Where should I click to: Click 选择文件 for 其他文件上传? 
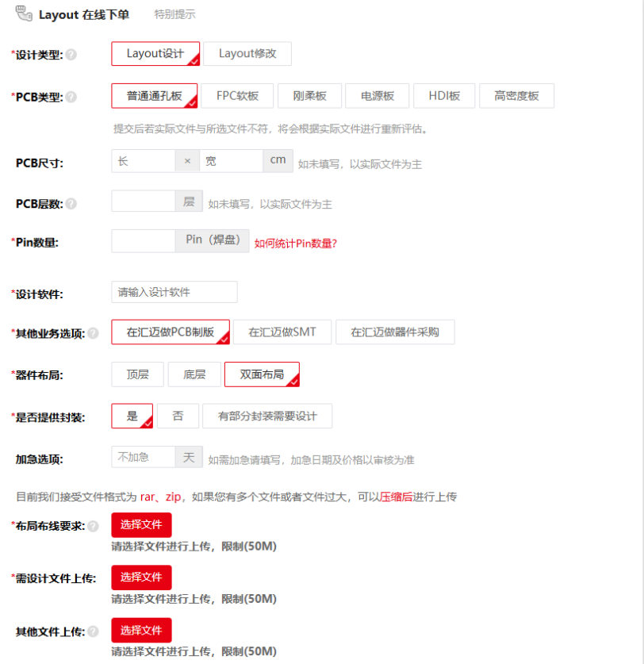pos(141,631)
